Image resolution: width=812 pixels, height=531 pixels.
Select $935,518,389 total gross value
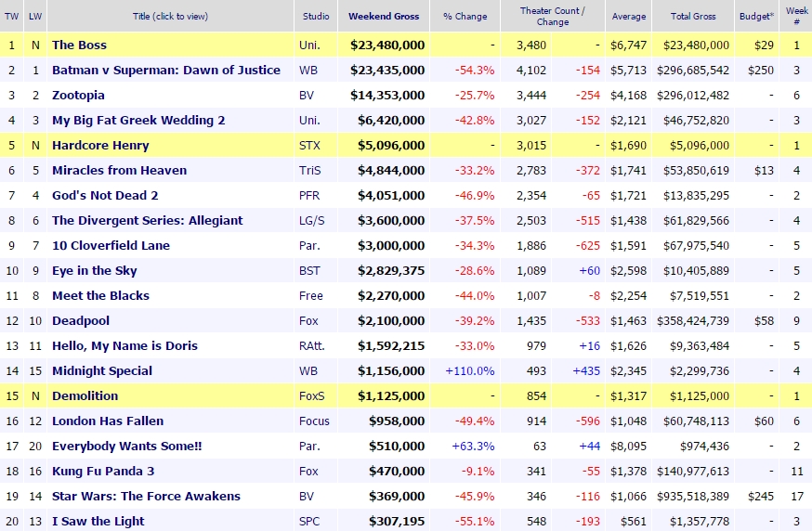point(693,497)
